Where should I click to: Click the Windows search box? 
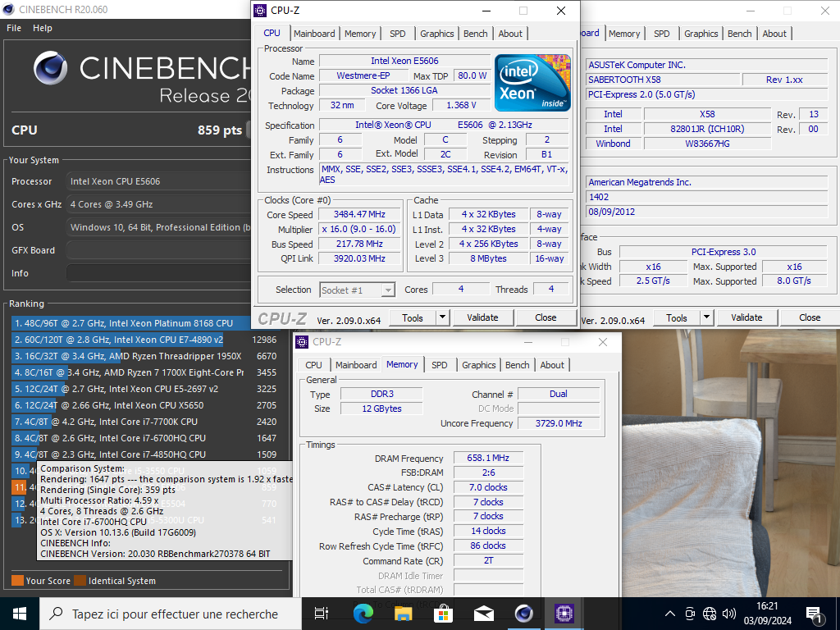[x=171, y=614]
